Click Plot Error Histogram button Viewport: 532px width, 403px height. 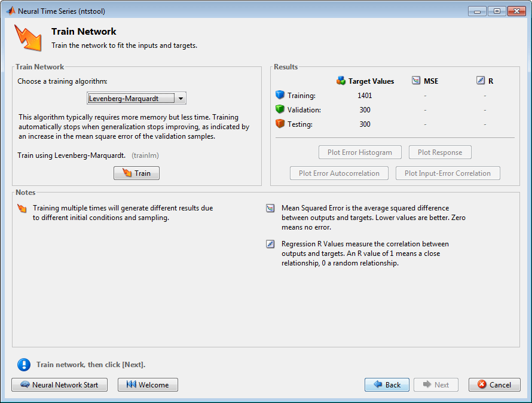pyautogui.click(x=360, y=152)
